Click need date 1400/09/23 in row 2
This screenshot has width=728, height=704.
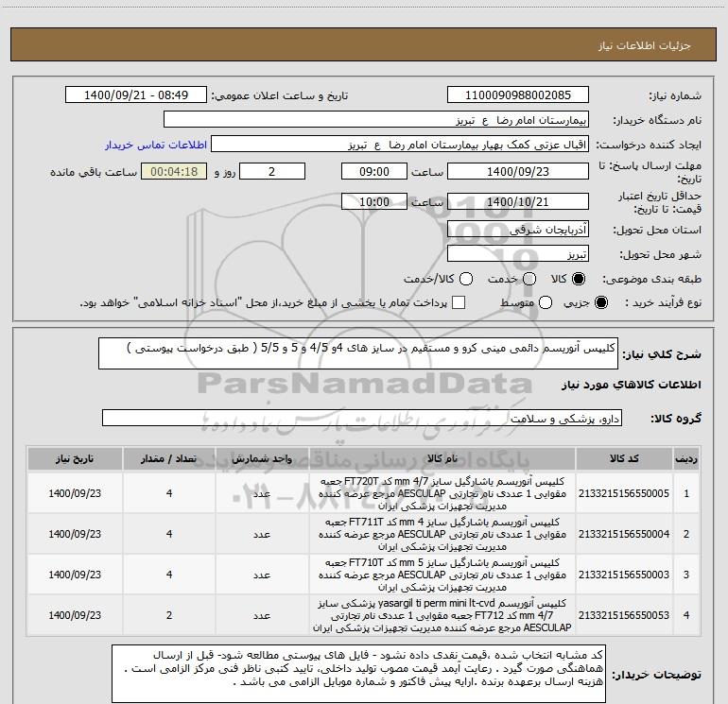[75, 534]
